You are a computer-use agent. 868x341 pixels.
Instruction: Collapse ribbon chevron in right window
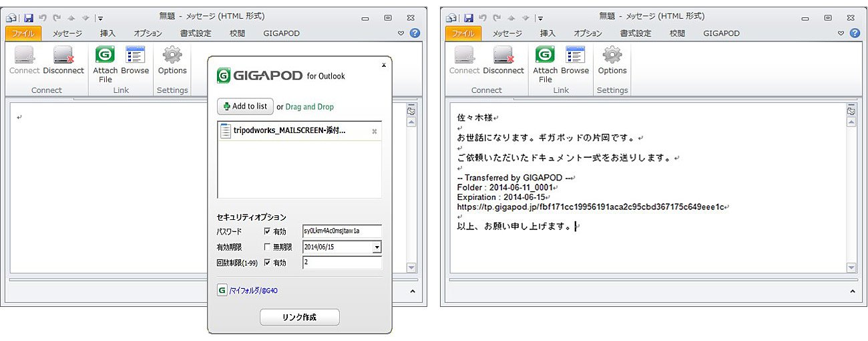point(841,33)
